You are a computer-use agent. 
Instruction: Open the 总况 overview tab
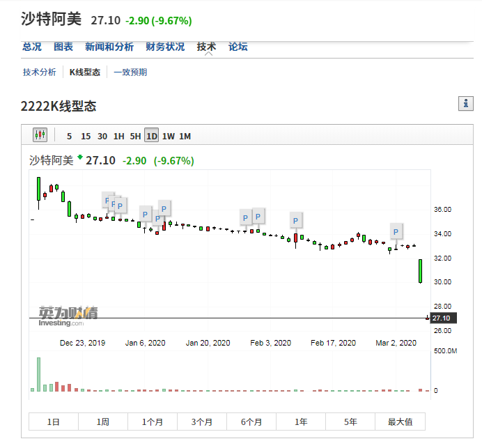(32, 47)
